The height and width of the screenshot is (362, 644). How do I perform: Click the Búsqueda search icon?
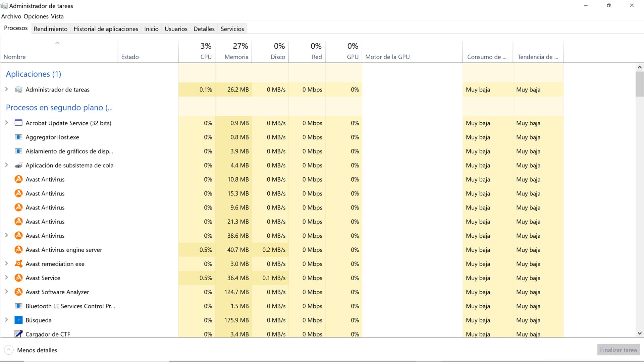(x=18, y=320)
